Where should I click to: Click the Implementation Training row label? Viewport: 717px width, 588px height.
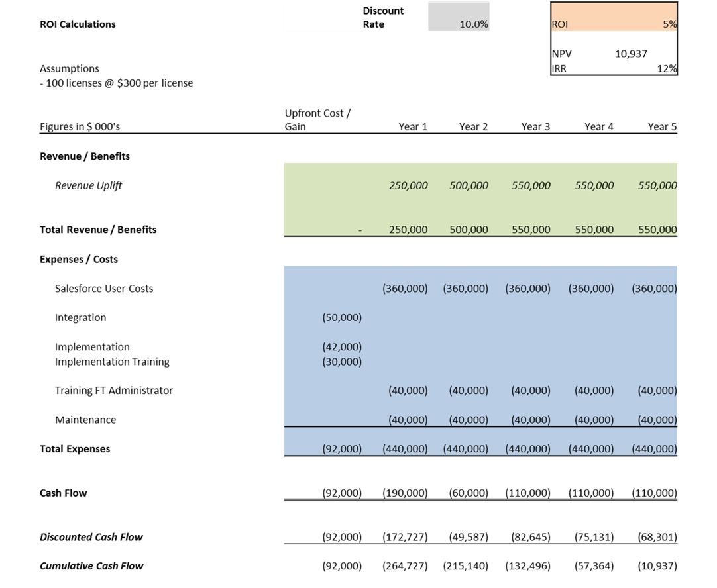click(x=112, y=362)
